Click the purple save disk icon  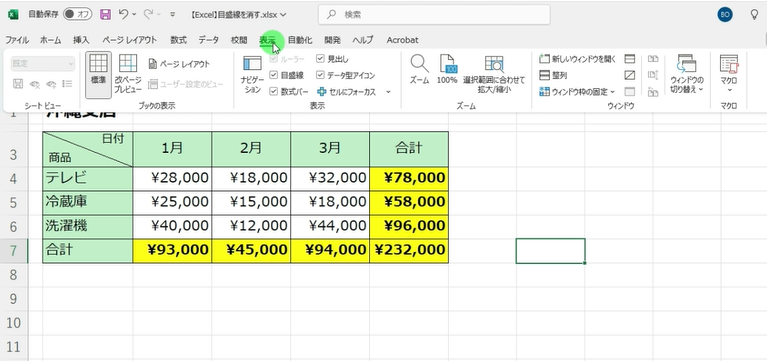pyautogui.click(x=105, y=15)
